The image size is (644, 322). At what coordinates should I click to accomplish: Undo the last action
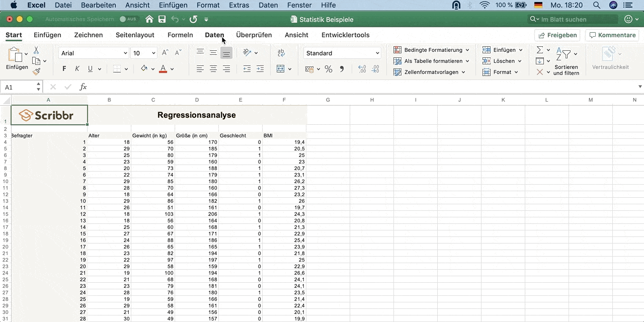click(175, 19)
